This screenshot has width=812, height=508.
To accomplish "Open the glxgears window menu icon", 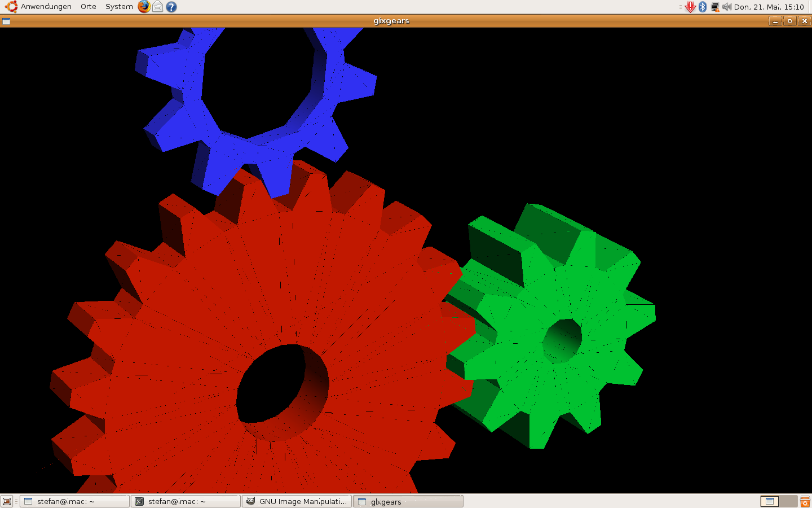I will pyautogui.click(x=6, y=21).
